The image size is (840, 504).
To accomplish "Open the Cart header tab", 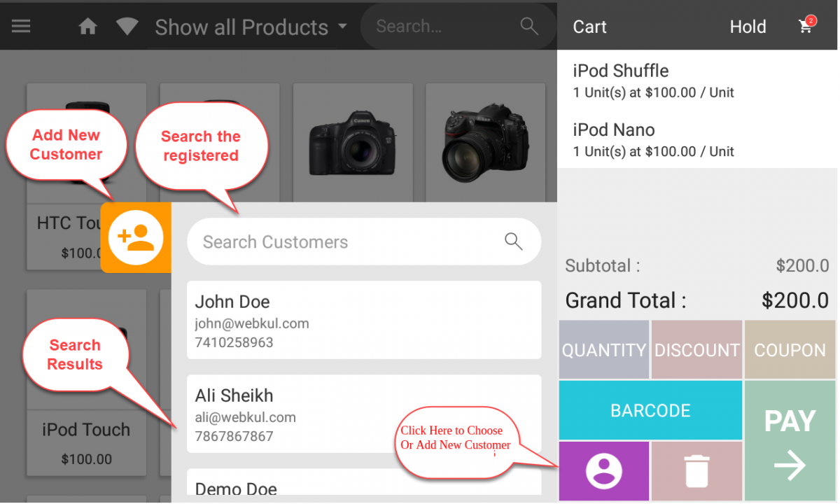I will tap(589, 27).
